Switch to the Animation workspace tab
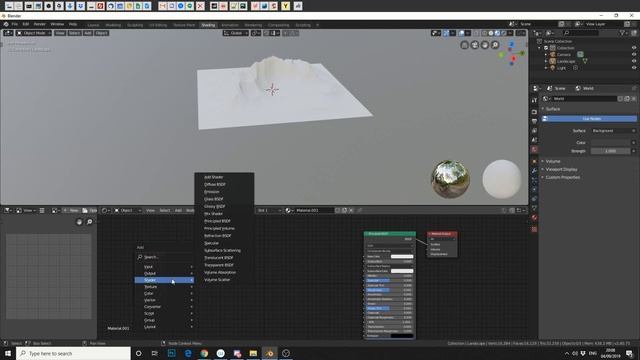Image resolution: width=640 pixels, height=360 pixels. point(230,25)
